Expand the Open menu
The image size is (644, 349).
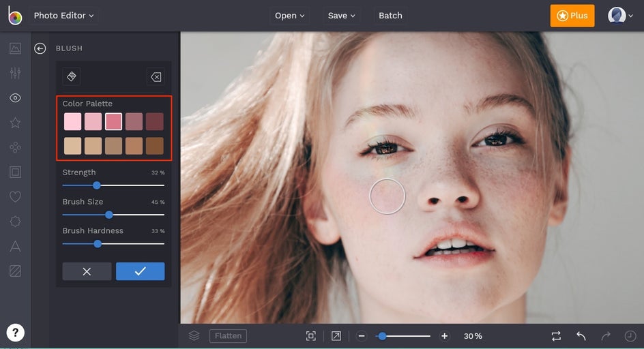coord(289,16)
